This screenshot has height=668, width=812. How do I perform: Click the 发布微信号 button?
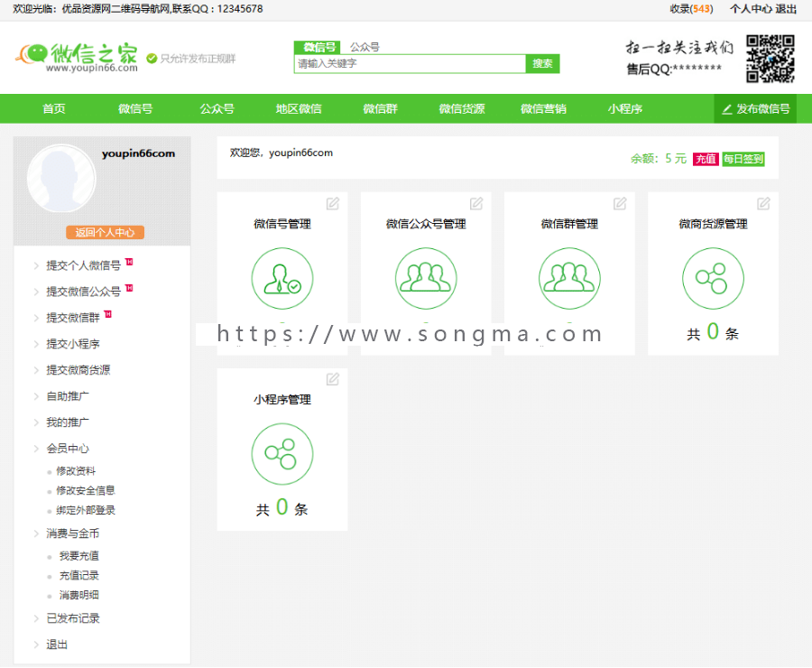click(x=755, y=109)
